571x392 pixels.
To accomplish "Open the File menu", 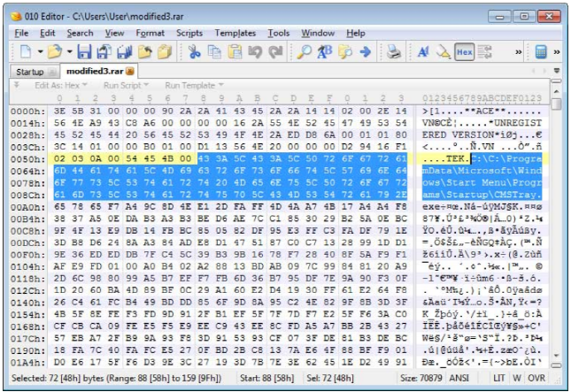I will pyautogui.click(x=21, y=33).
